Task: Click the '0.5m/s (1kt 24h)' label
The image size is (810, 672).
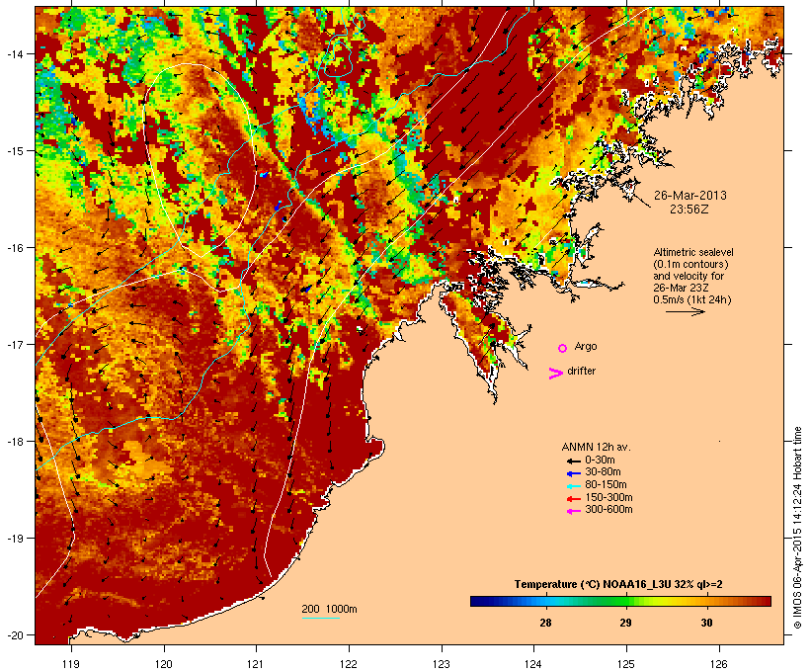Action: point(692,299)
